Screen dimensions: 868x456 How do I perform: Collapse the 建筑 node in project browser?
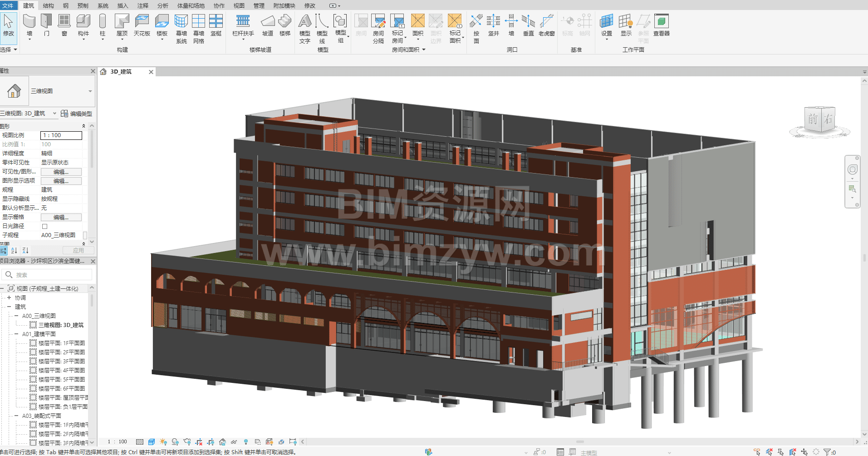(9, 307)
